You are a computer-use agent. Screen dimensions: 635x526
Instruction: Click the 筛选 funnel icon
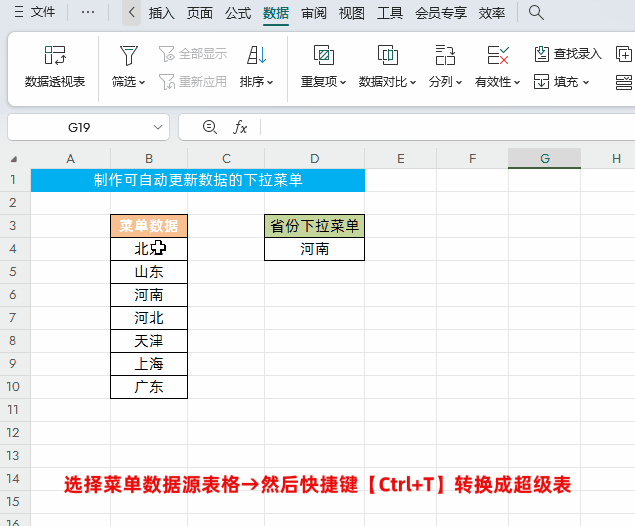point(129,55)
